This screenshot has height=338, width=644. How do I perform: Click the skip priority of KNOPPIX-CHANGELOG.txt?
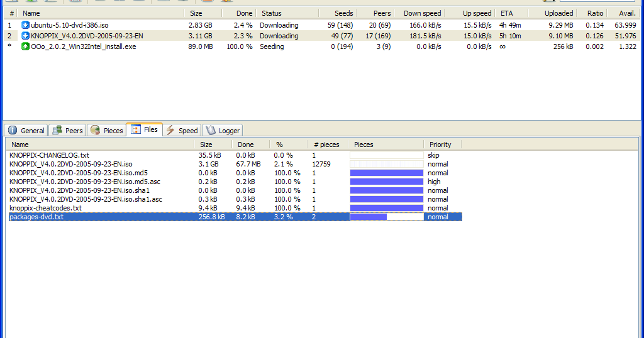(x=433, y=155)
